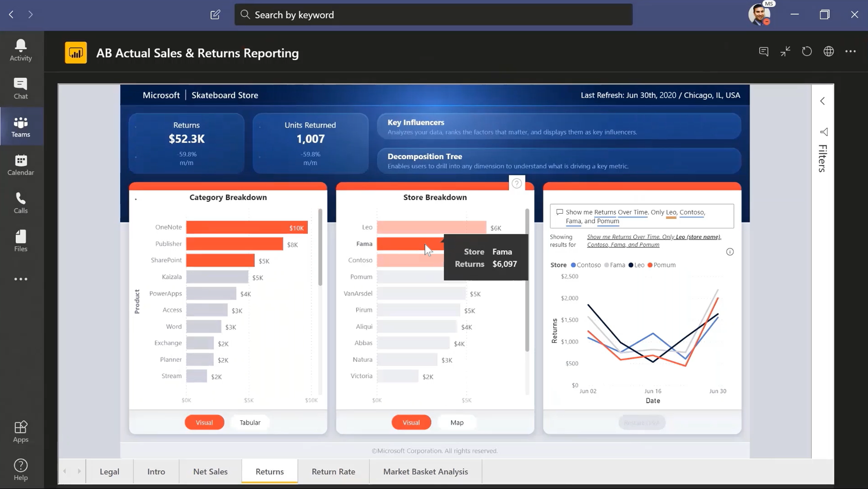
Task: Click the globe website icon
Action: (829, 51)
